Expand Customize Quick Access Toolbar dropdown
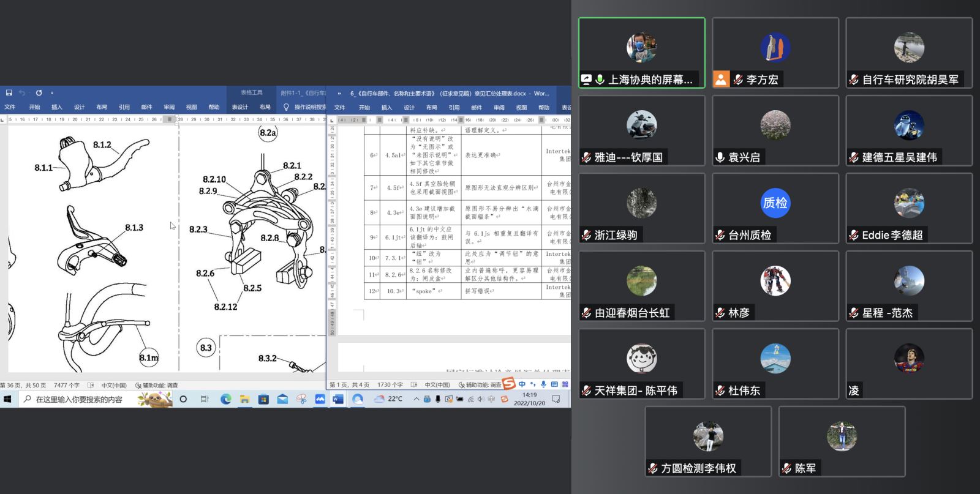The width and height of the screenshot is (980, 494). click(x=52, y=93)
